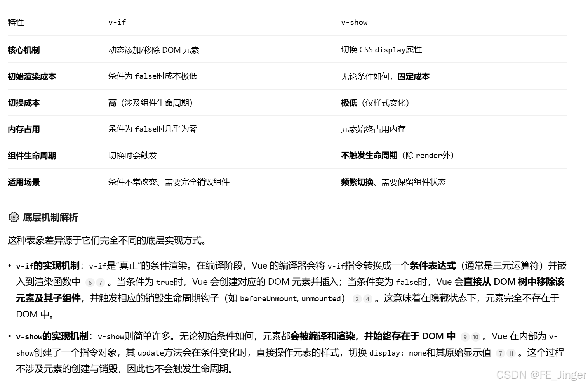Viewport: 588px width, 385px height.
Task: Click the 特性 column header
Action: click(16, 23)
